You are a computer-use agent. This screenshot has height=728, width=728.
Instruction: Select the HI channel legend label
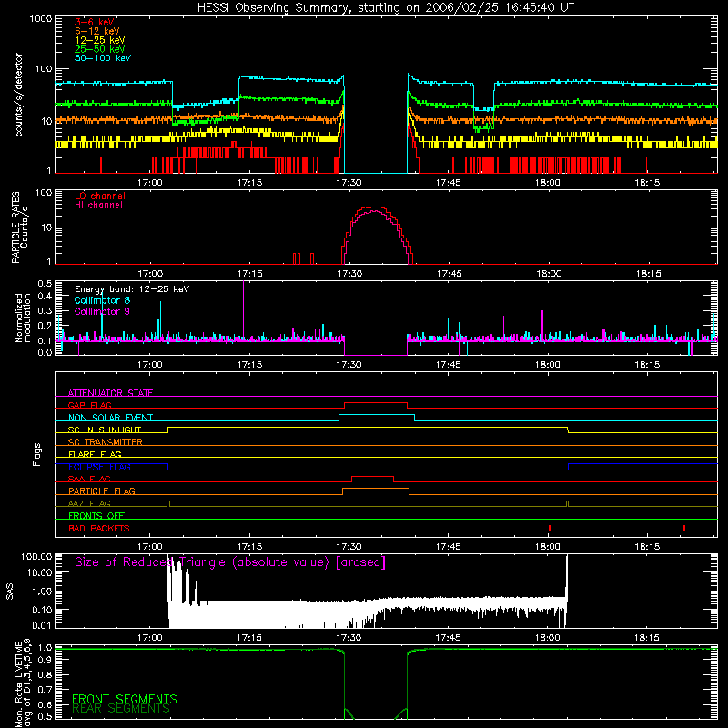[98, 206]
